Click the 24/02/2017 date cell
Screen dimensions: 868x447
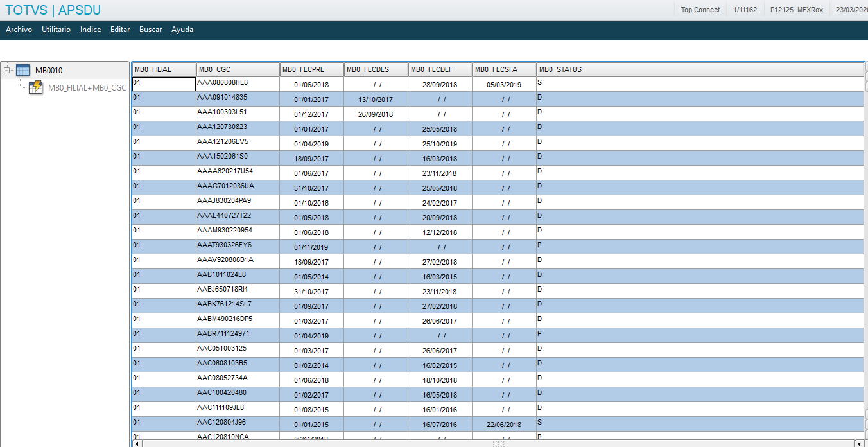440,203
